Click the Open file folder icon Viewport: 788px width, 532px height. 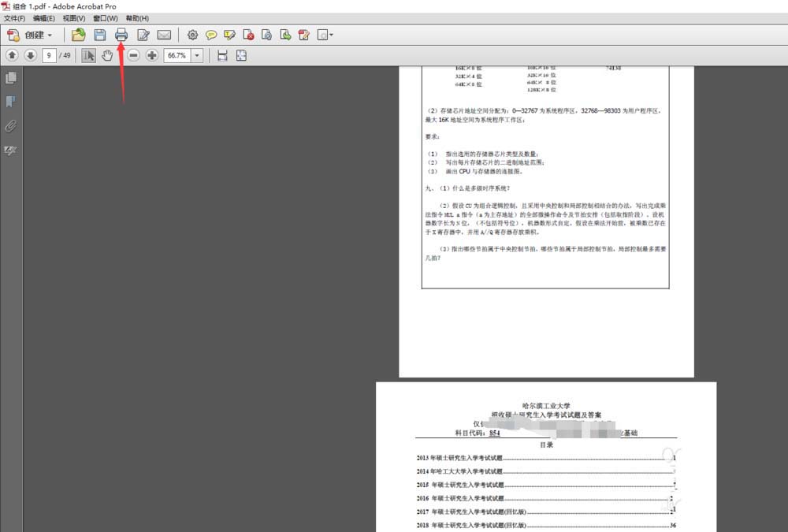tap(78, 35)
